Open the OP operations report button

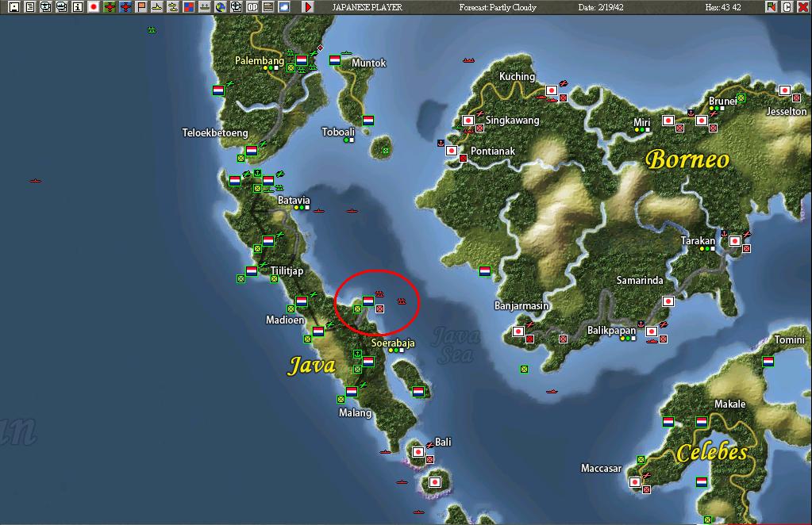(x=252, y=6)
